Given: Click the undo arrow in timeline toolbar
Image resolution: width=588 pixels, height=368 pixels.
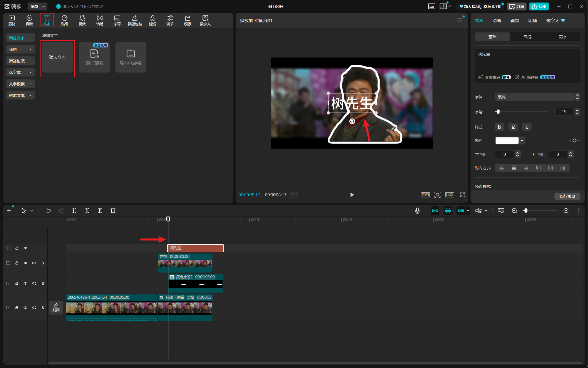Looking at the screenshot, I should click(48, 211).
